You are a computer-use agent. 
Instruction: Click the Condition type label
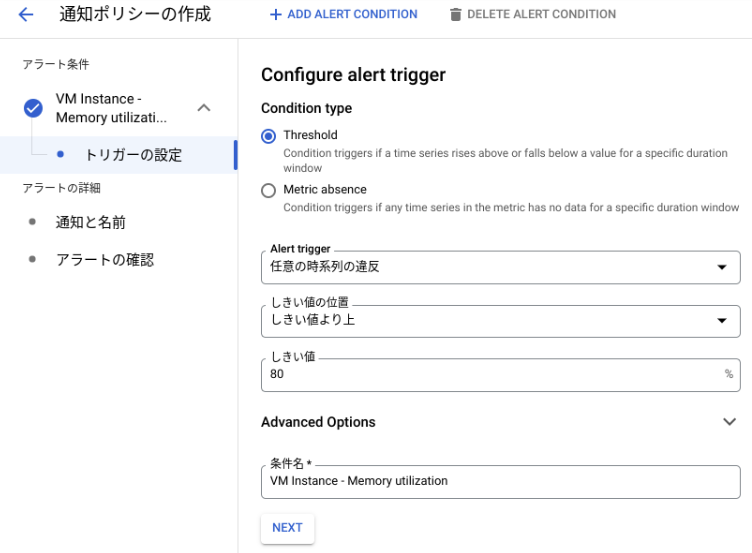(306, 108)
